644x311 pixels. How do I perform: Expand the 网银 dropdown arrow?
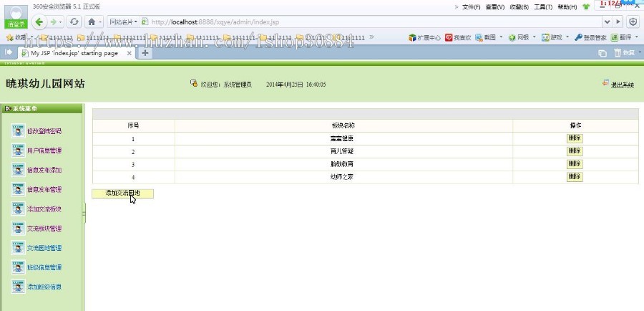click(x=535, y=37)
